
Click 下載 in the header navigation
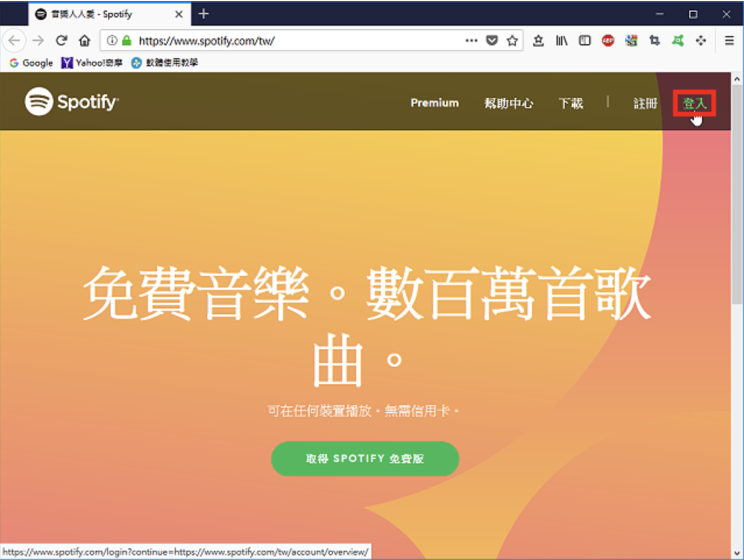click(x=571, y=103)
